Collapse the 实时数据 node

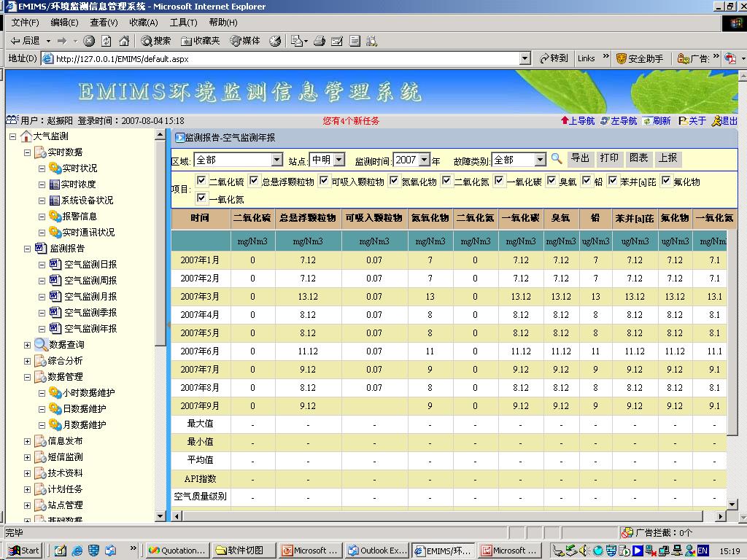27,153
